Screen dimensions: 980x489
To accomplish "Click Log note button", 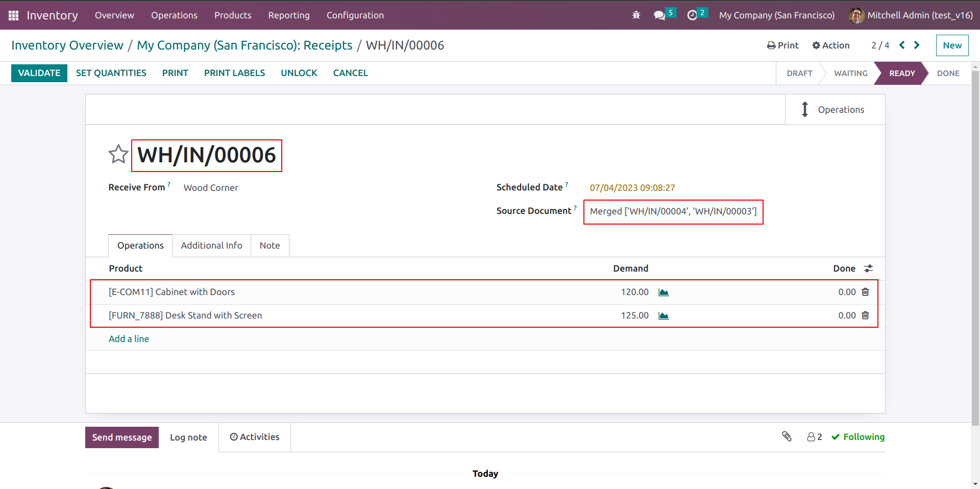I will pyautogui.click(x=188, y=437).
